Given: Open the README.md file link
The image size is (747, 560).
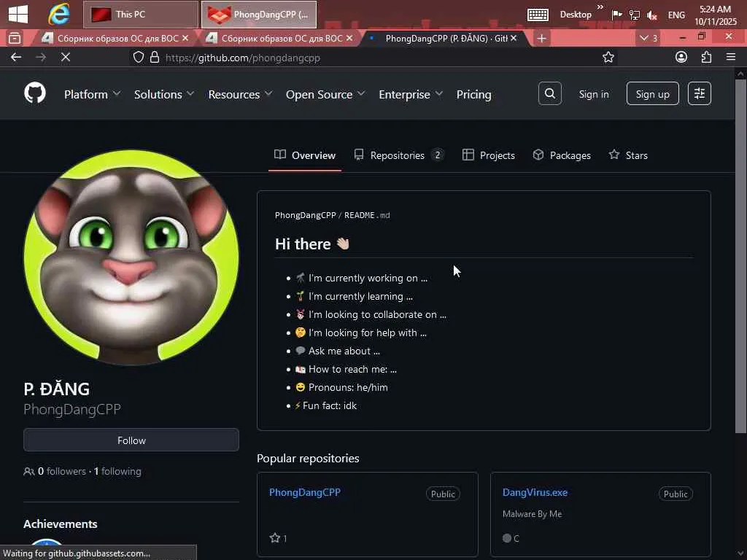Looking at the screenshot, I should [x=367, y=215].
